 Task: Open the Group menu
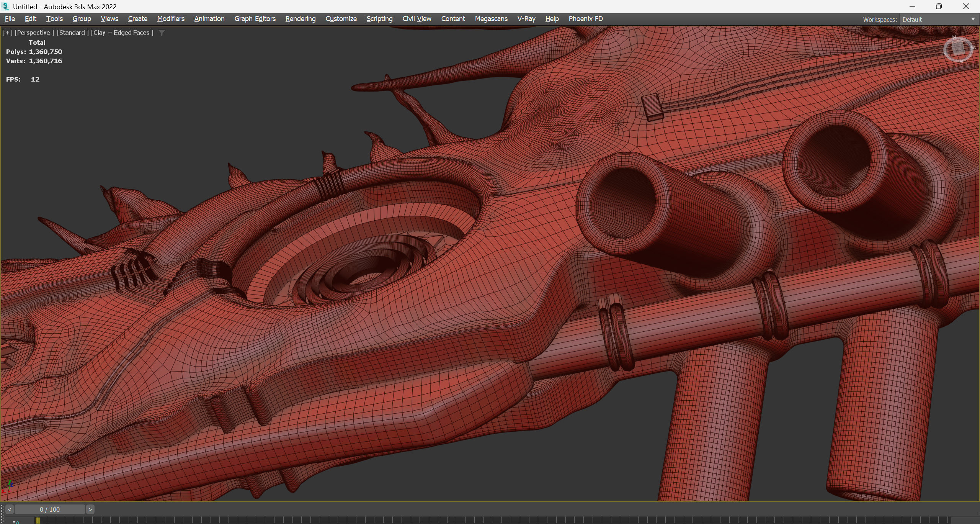[82, 19]
